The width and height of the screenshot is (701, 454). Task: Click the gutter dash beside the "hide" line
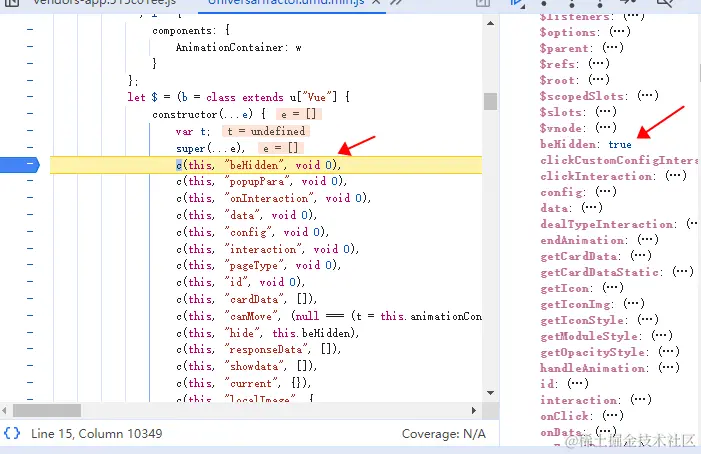pos(30,332)
